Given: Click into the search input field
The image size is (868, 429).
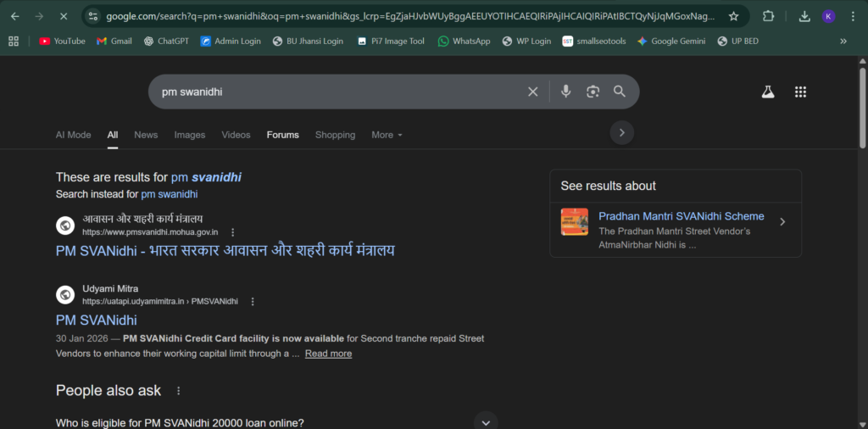Looking at the screenshot, I should click(339, 92).
